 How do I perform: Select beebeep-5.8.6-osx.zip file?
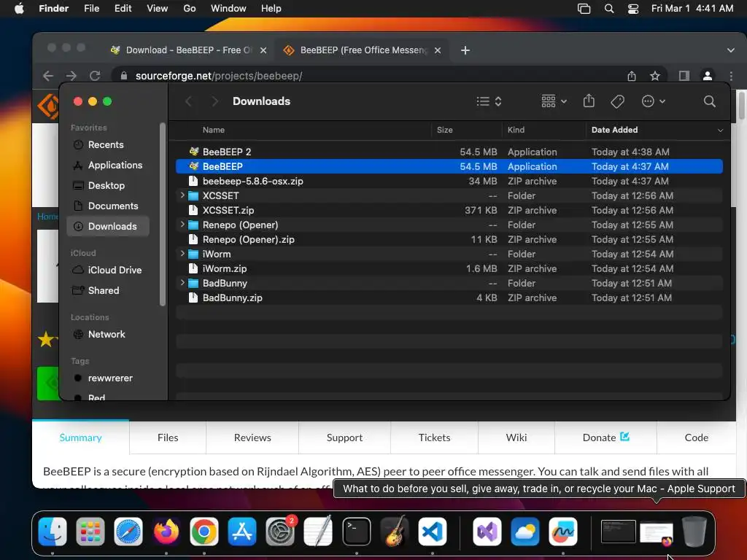point(449,181)
